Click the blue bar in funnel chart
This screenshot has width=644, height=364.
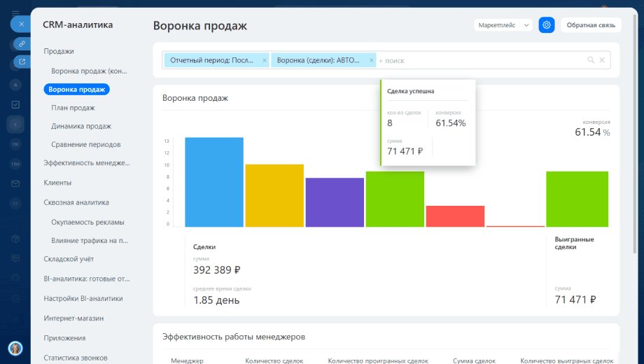(x=214, y=182)
